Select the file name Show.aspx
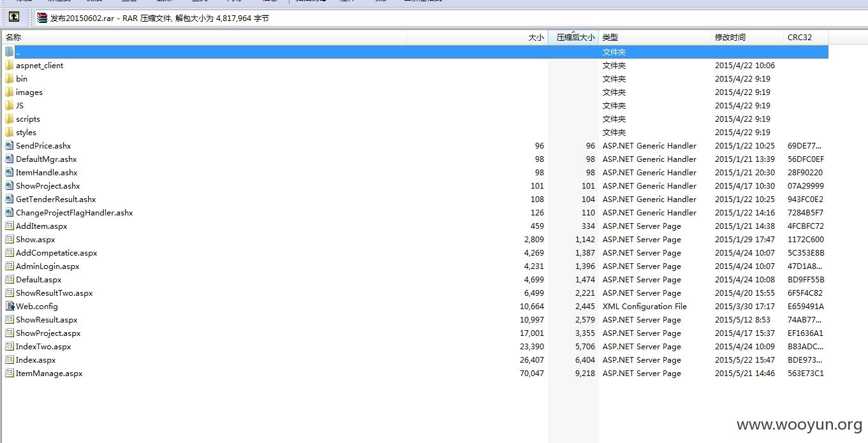The image size is (868, 443). pos(36,239)
